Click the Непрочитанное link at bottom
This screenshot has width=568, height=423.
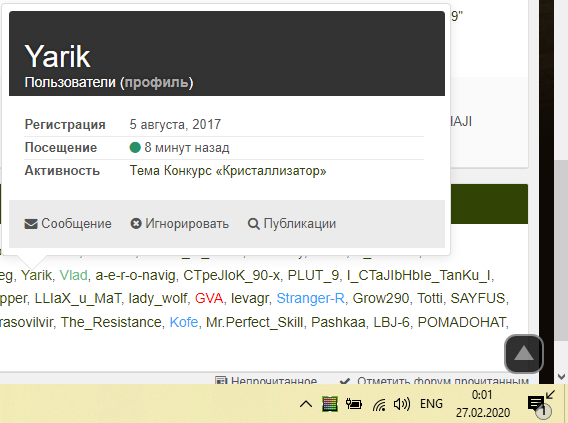[266, 380]
